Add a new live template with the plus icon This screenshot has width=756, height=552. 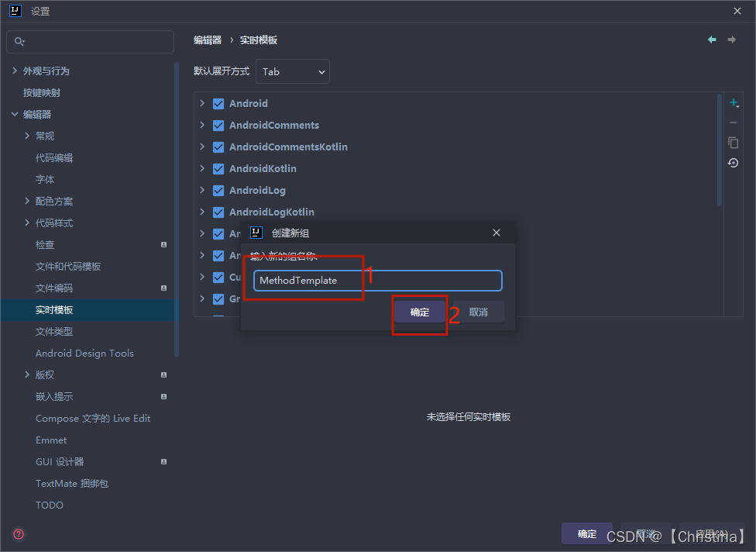734,102
